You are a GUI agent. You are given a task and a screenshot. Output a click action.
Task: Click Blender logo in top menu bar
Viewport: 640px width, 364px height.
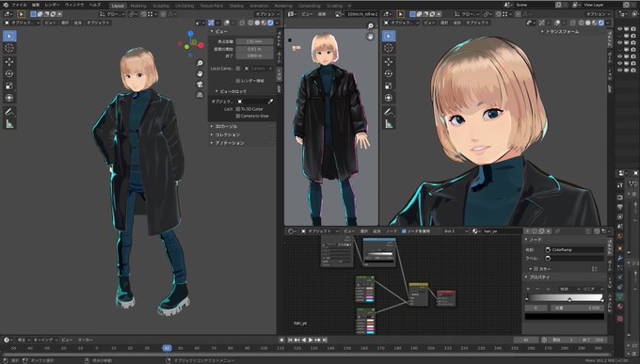(x=6, y=5)
